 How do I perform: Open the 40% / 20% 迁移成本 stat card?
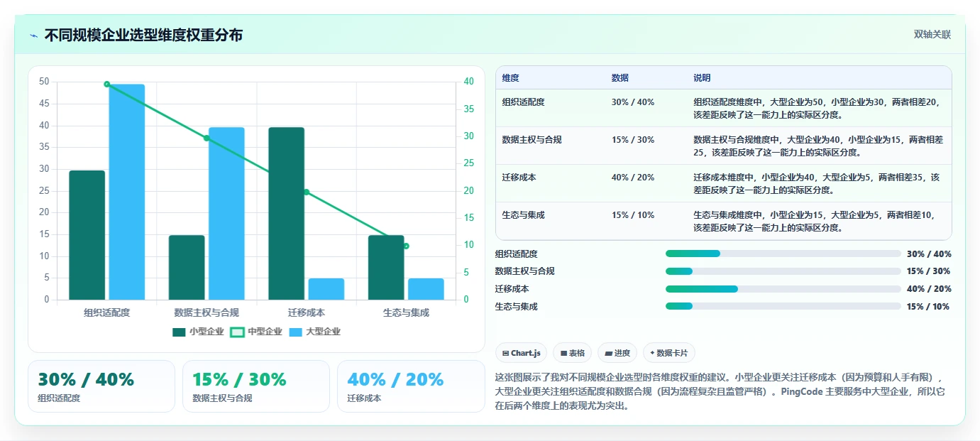coord(411,386)
